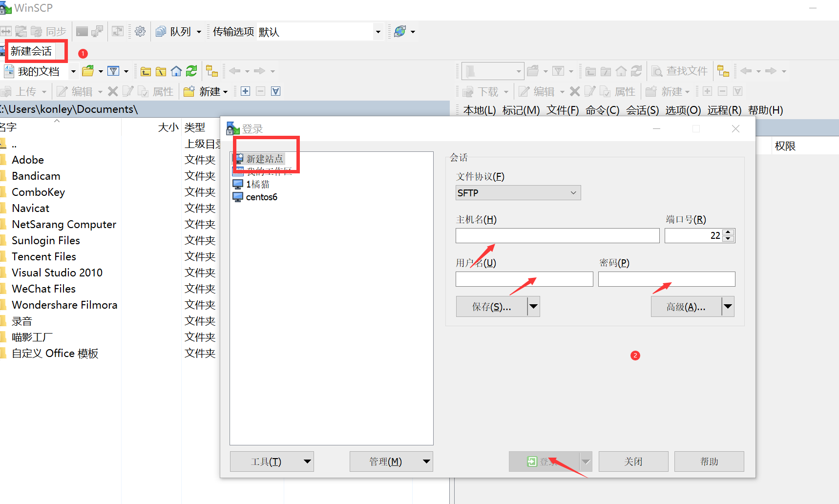Open the preferences gear in main toolbar

(x=140, y=32)
